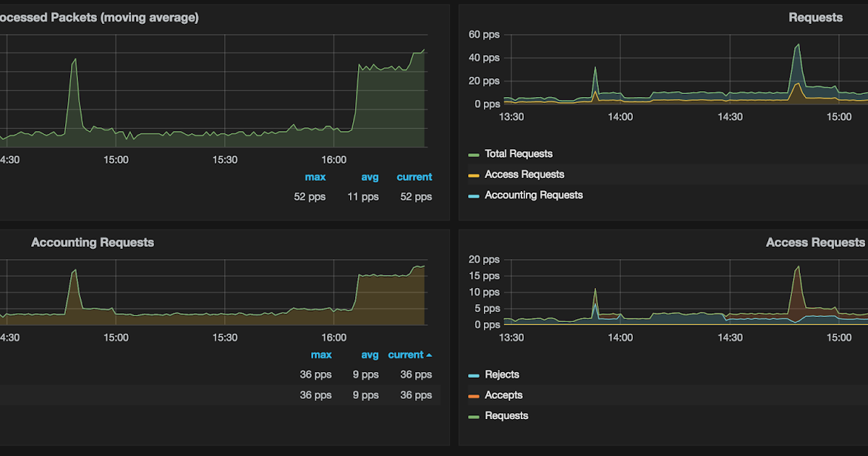Click the 36 pps max value
868x456 pixels.
click(315, 374)
